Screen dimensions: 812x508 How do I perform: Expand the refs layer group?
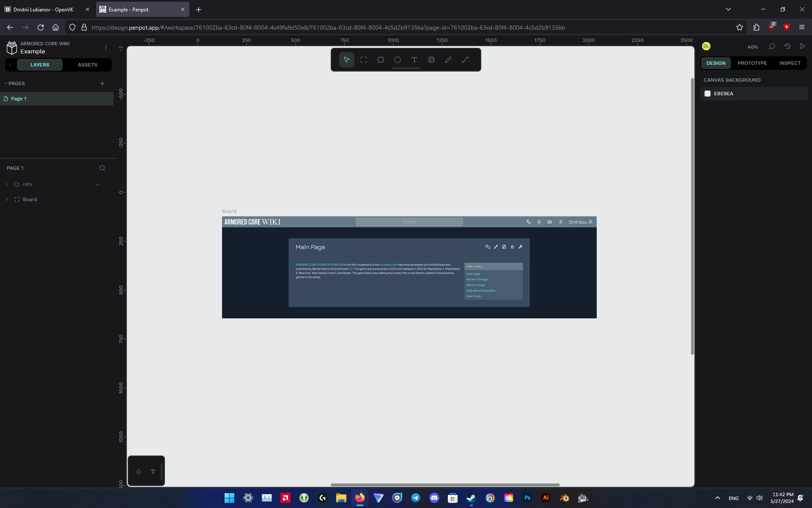pyautogui.click(x=7, y=184)
